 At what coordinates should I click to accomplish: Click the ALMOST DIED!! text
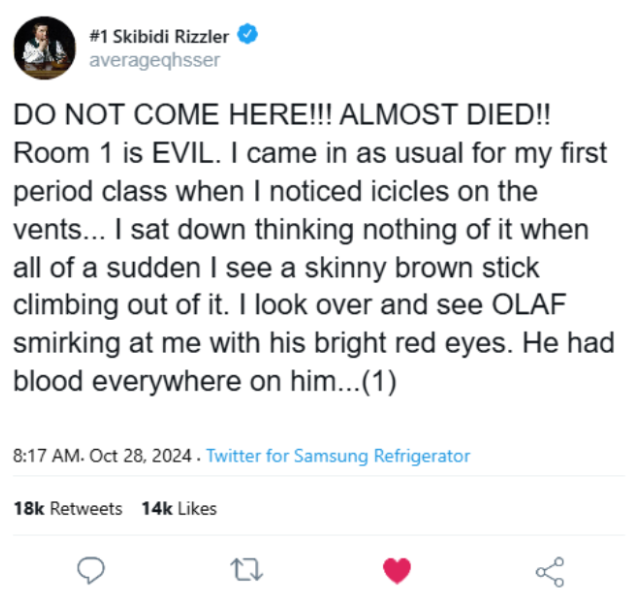(x=445, y=114)
